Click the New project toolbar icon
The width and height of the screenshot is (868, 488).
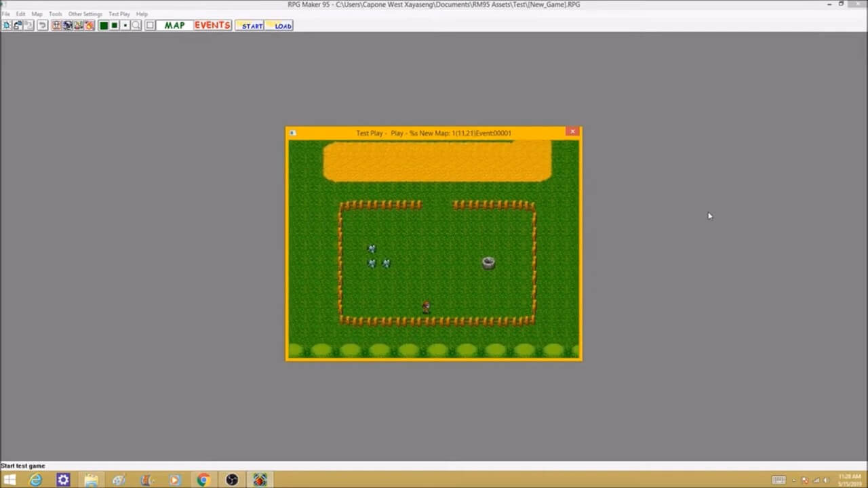pos(7,25)
